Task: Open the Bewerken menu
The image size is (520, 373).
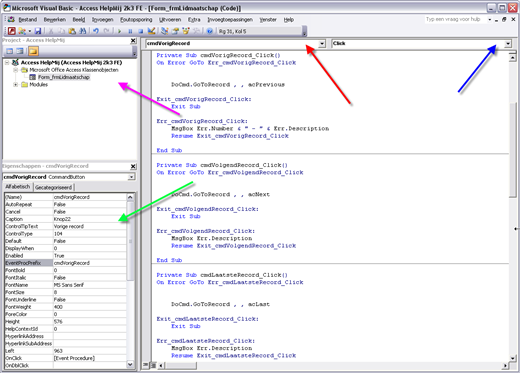Action: 55,19
